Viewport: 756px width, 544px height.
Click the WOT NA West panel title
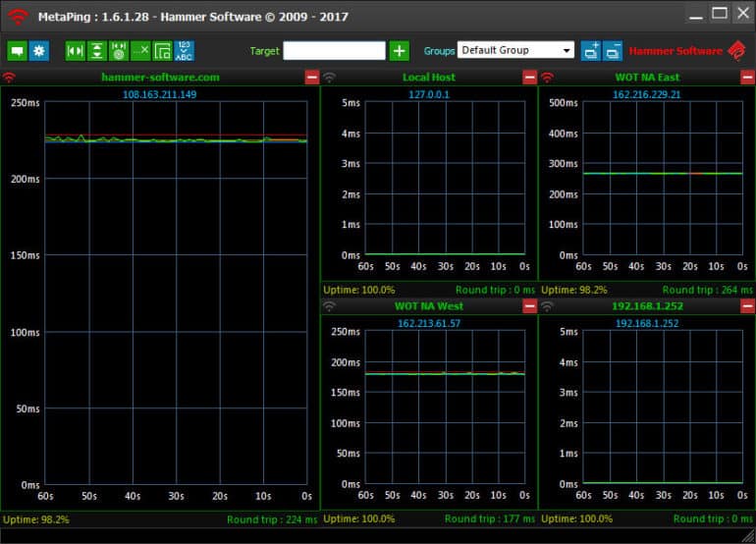[x=429, y=306]
